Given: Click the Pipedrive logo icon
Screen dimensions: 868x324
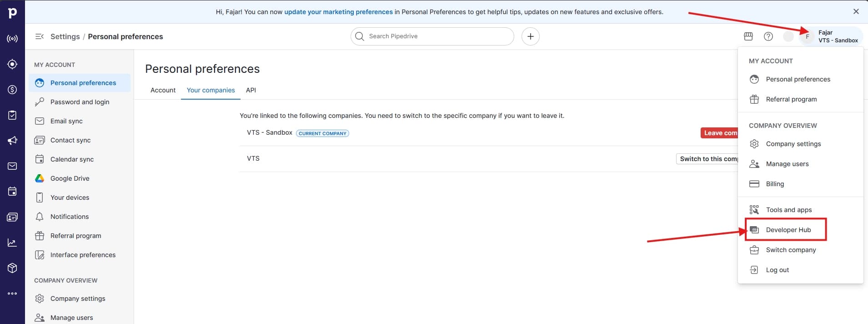Looking at the screenshot, I should (x=12, y=13).
